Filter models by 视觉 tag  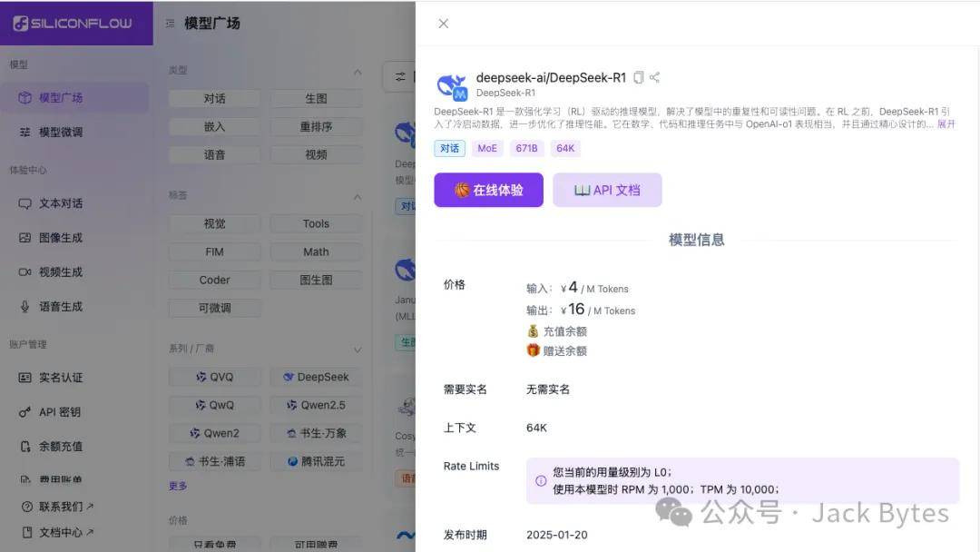click(x=214, y=224)
